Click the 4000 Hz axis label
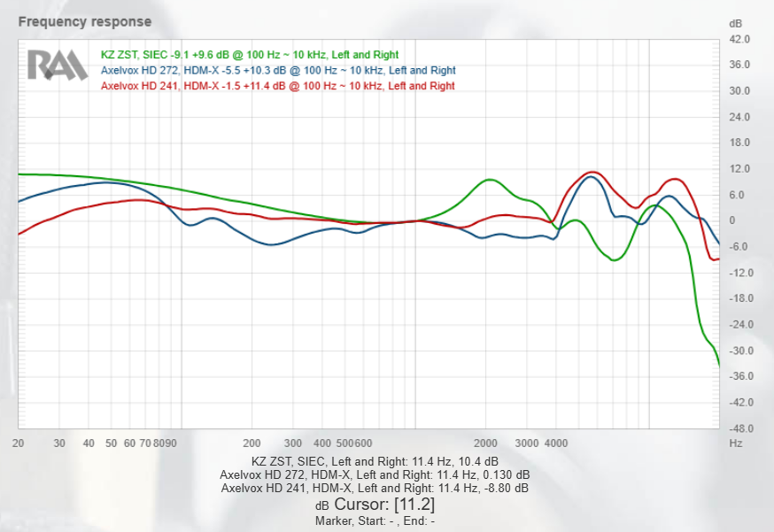774x532 pixels. [556, 443]
